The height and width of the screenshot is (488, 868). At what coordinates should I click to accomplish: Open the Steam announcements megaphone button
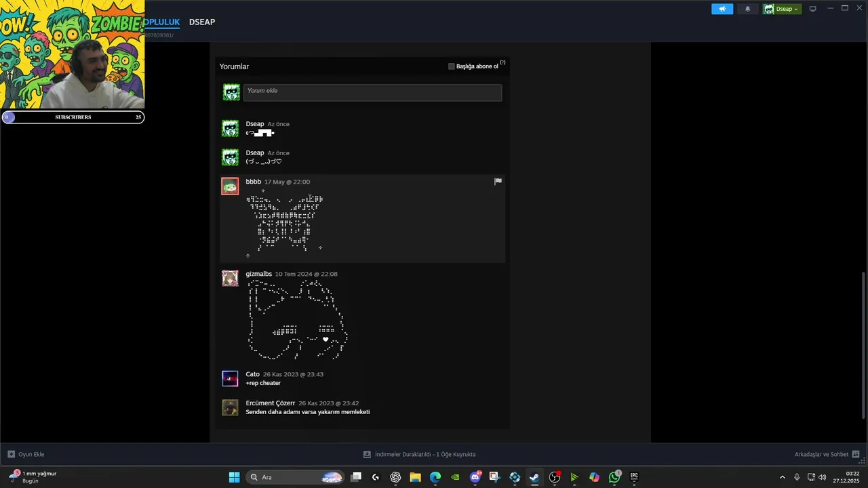(x=722, y=9)
